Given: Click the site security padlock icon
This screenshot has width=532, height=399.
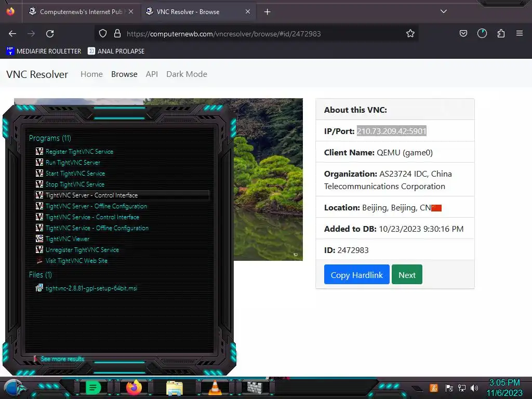Looking at the screenshot, I should (x=117, y=34).
